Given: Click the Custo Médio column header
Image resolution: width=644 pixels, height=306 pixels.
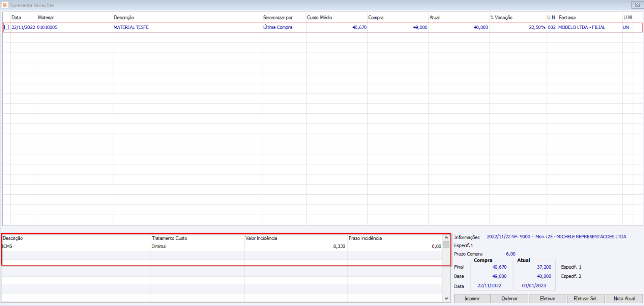Looking at the screenshot, I should (337, 18).
